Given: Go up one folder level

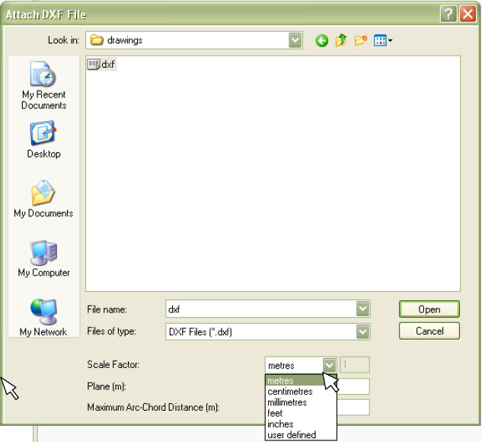Looking at the screenshot, I should click(341, 40).
